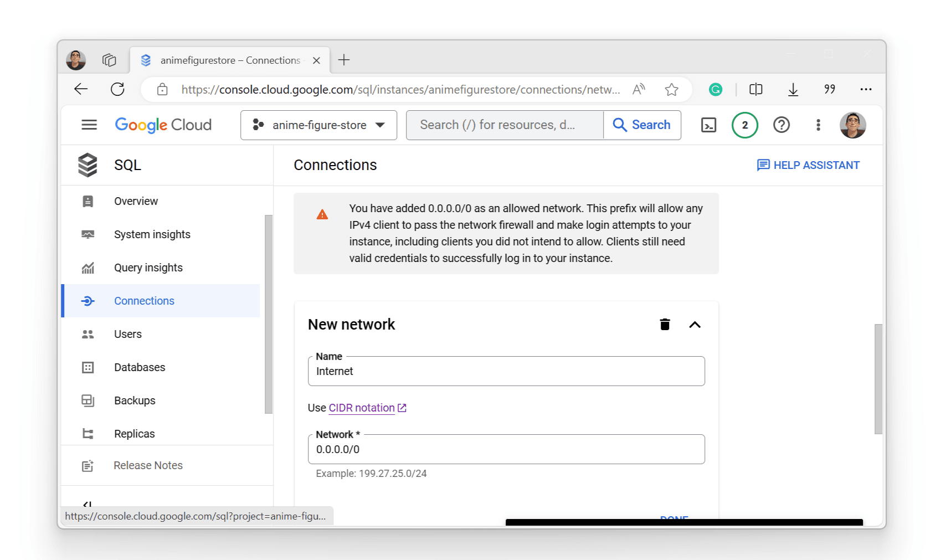Click the System insights icon
Image resolution: width=946 pixels, height=560 pixels.
[x=88, y=234]
